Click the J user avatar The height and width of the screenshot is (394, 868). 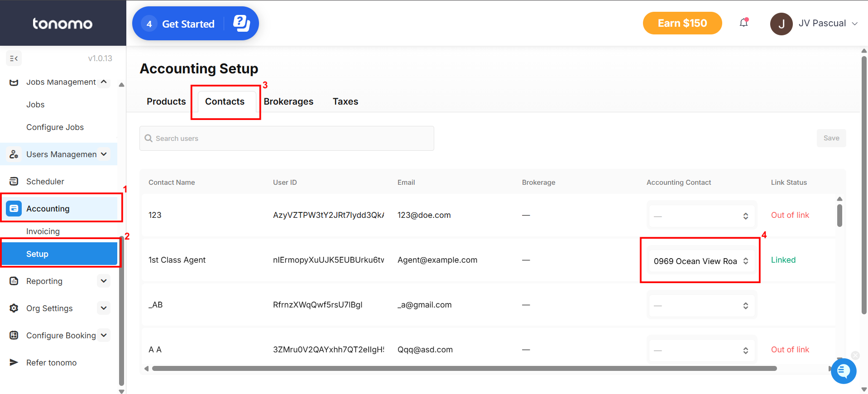pos(781,24)
